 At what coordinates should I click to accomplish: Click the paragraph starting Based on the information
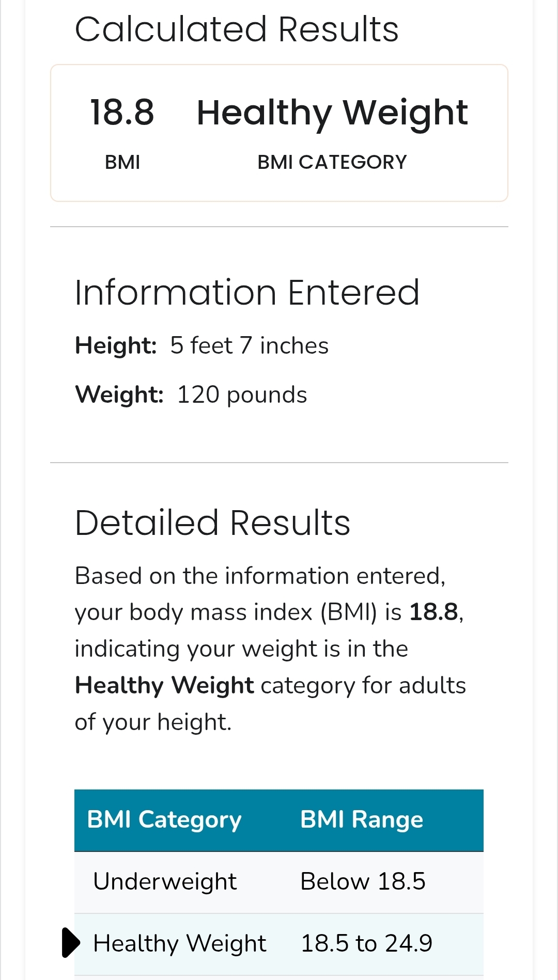[270, 649]
